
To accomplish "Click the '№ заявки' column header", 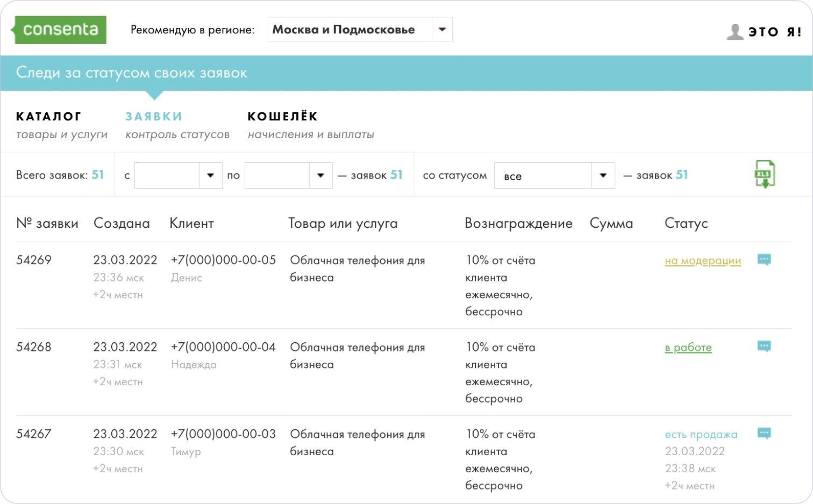I will pyautogui.click(x=47, y=223).
